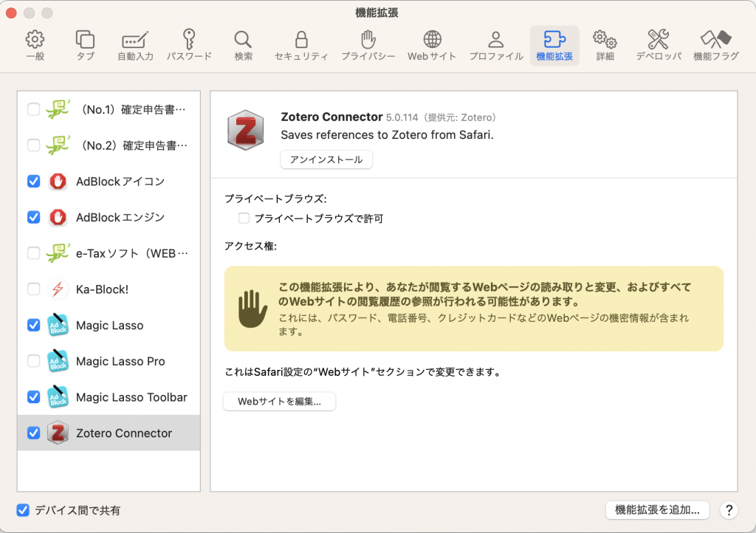The height and width of the screenshot is (533, 756).
Task: Select the パスワード key icon
Action: pyautogui.click(x=189, y=46)
